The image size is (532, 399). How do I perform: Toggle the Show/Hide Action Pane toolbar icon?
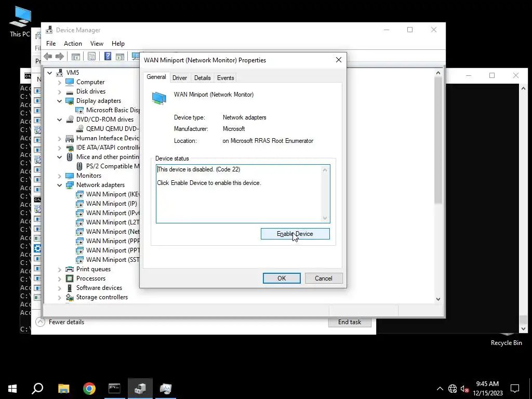pyautogui.click(x=120, y=56)
